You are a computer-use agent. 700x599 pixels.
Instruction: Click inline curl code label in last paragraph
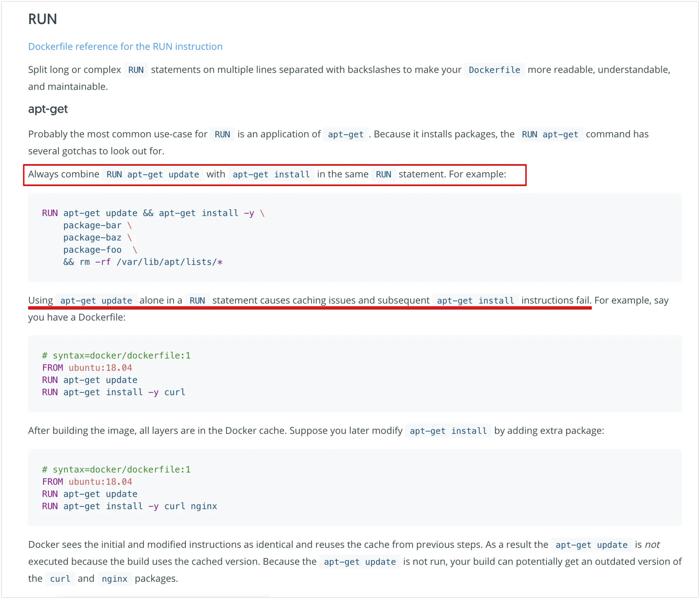[x=60, y=579]
